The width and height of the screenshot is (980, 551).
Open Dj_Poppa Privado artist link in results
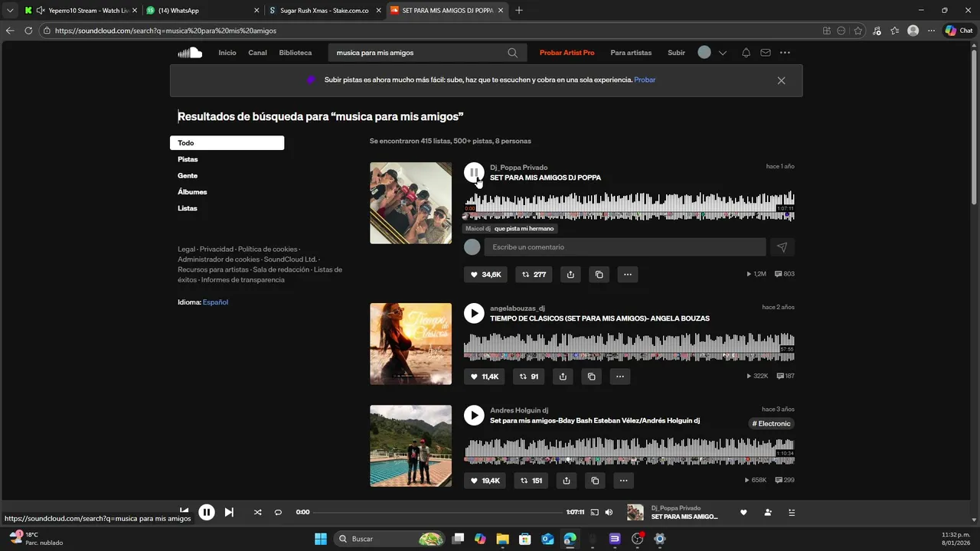click(x=518, y=167)
